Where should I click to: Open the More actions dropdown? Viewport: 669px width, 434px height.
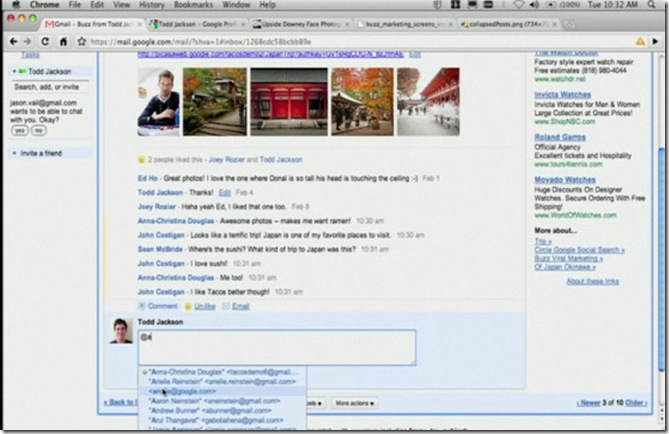354,403
